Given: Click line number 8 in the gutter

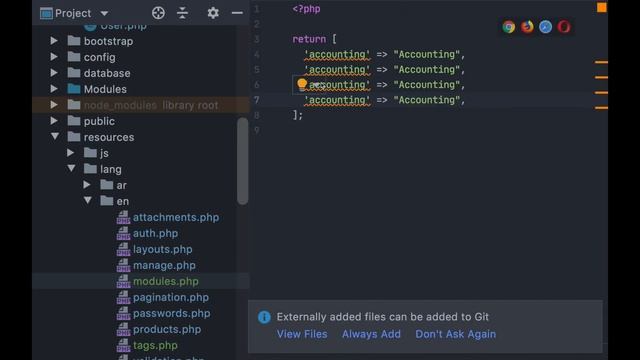Looking at the screenshot, I should tap(256, 115).
